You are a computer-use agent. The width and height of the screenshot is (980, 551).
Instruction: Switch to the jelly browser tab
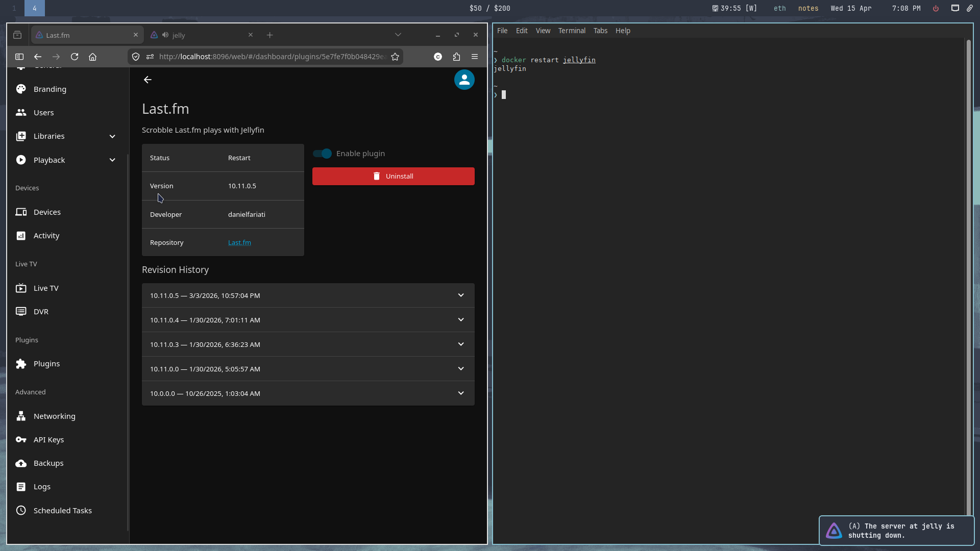pos(202,35)
